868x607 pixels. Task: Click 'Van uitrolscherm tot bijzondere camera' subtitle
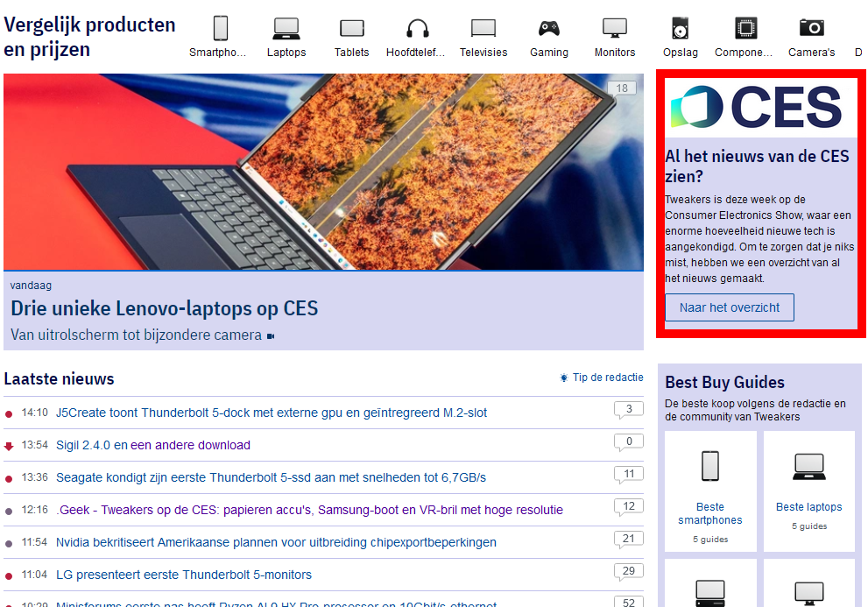136,335
